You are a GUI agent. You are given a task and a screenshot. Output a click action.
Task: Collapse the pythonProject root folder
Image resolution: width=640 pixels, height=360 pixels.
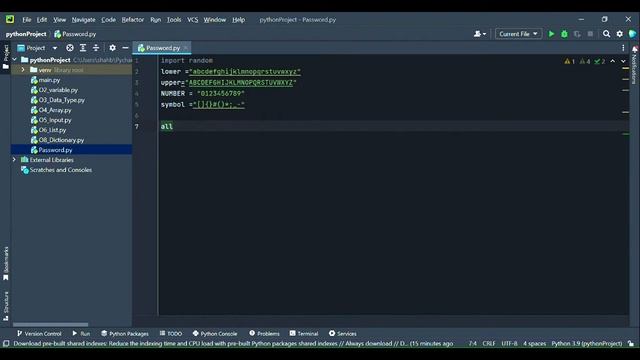tap(15, 60)
